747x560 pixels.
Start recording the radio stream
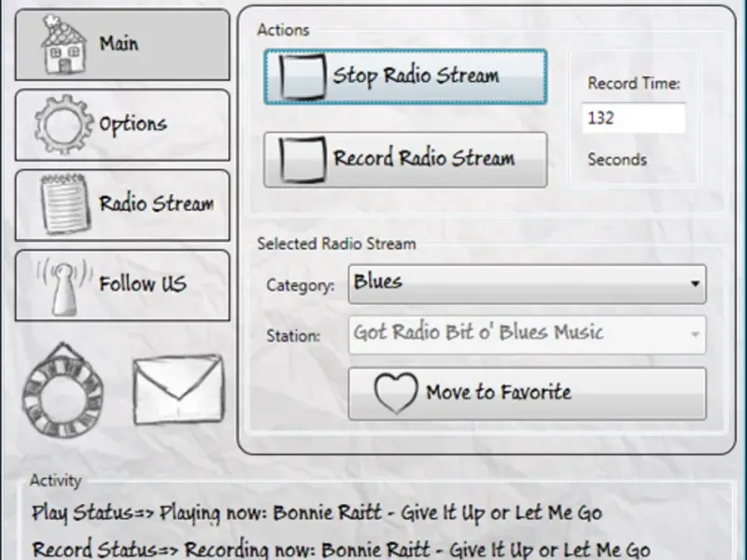coord(405,160)
